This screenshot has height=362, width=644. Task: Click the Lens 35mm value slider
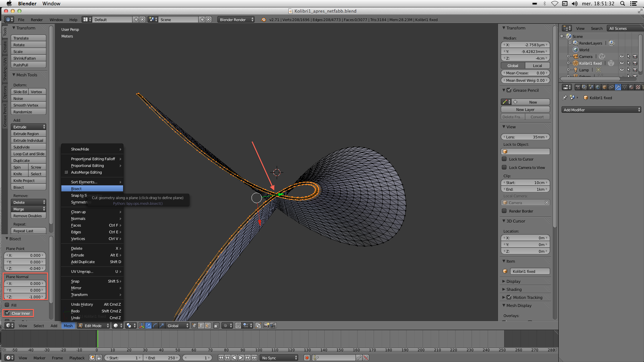tap(525, 137)
